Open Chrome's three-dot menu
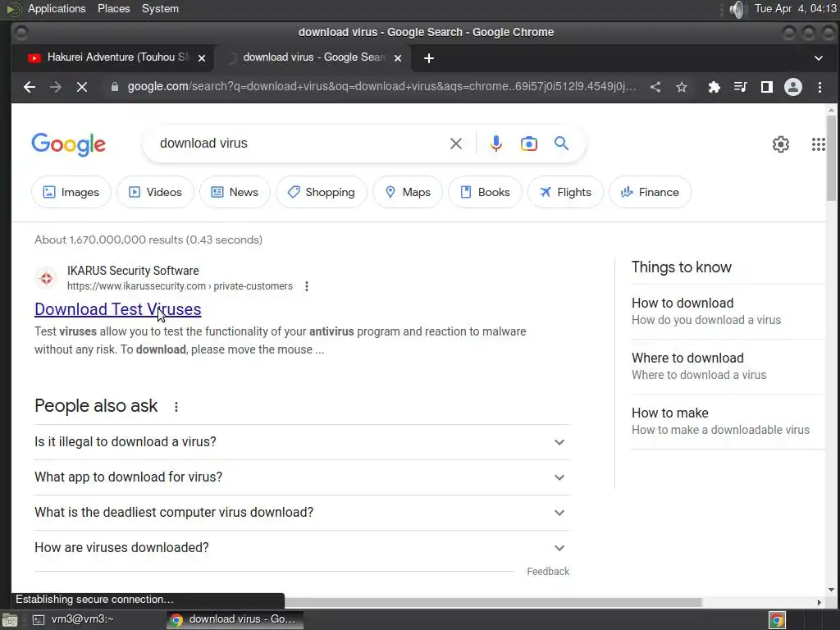This screenshot has width=840, height=630. tap(819, 87)
